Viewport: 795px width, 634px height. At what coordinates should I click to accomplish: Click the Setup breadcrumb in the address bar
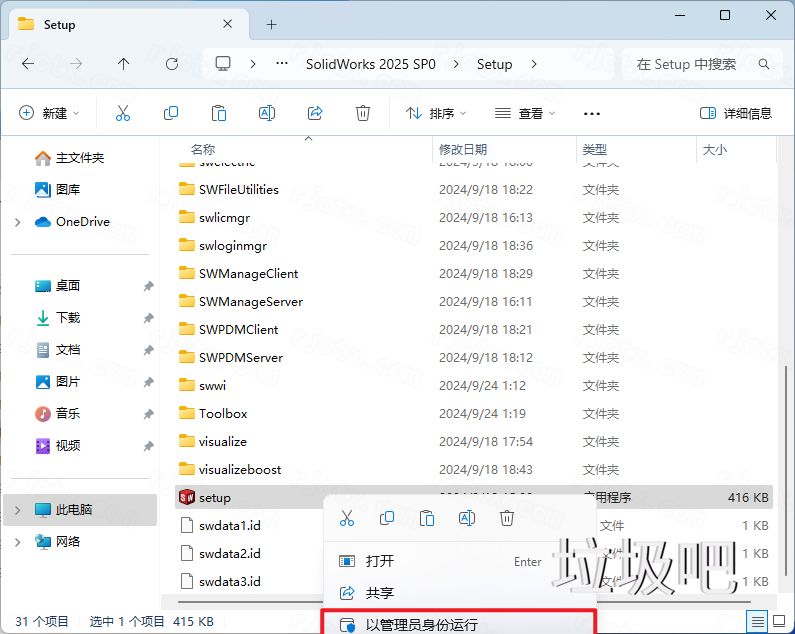coord(494,64)
